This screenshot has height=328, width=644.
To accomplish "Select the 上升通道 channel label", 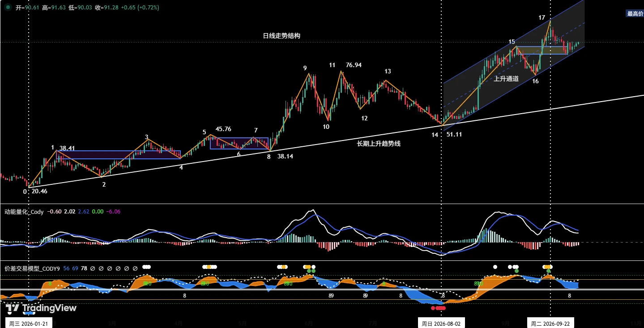I will (506, 79).
